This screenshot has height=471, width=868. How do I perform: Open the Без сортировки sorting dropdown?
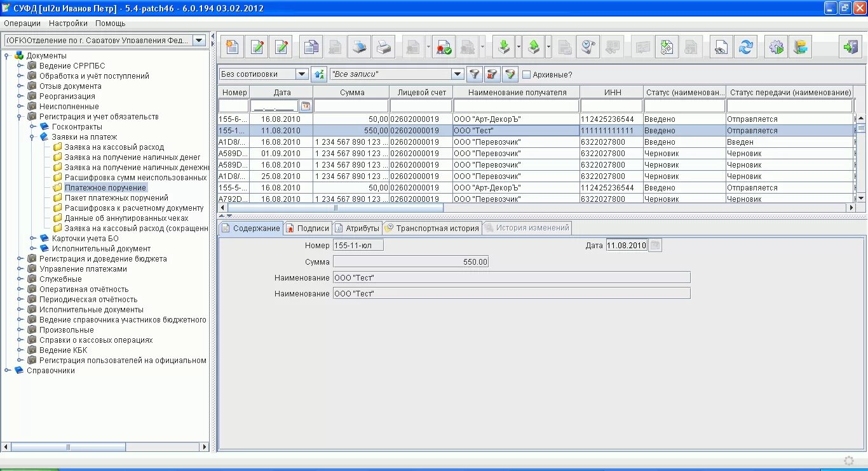pyautogui.click(x=302, y=74)
